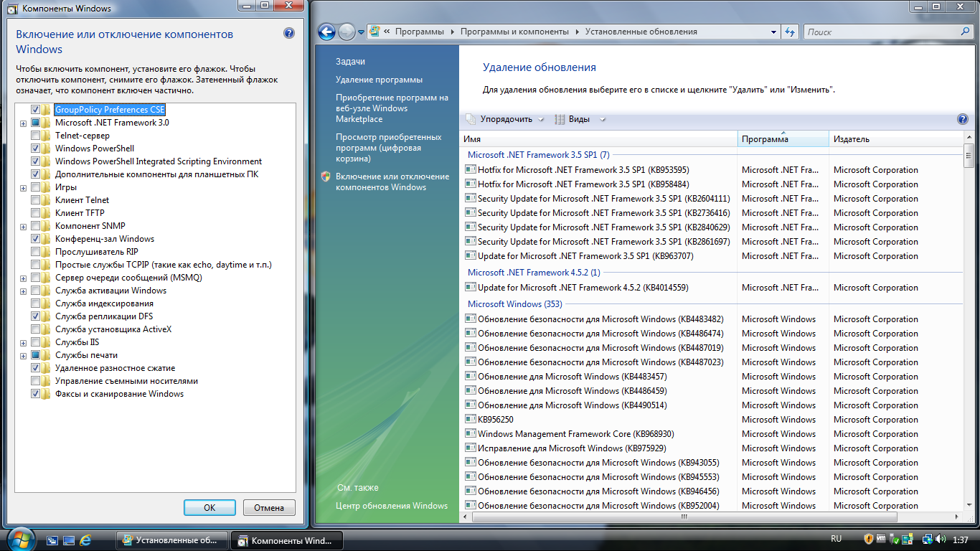This screenshot has width=980, height=551.
Task: Expand the Компонент SNMP node
Action: [x=24, y=227]
